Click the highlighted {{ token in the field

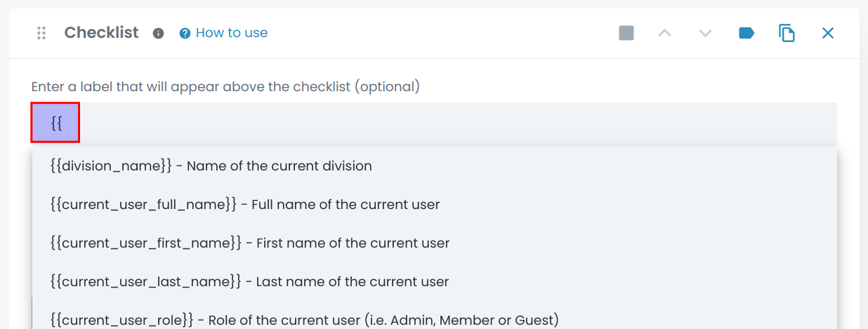(56, 123)
